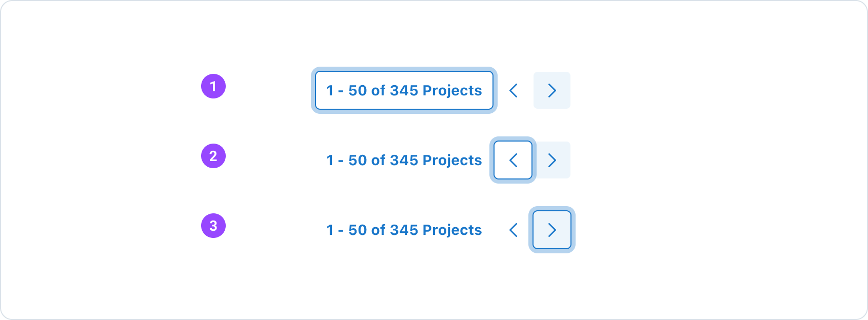
Task: Click the purple numbered badge 2
Action: [213, 157]
